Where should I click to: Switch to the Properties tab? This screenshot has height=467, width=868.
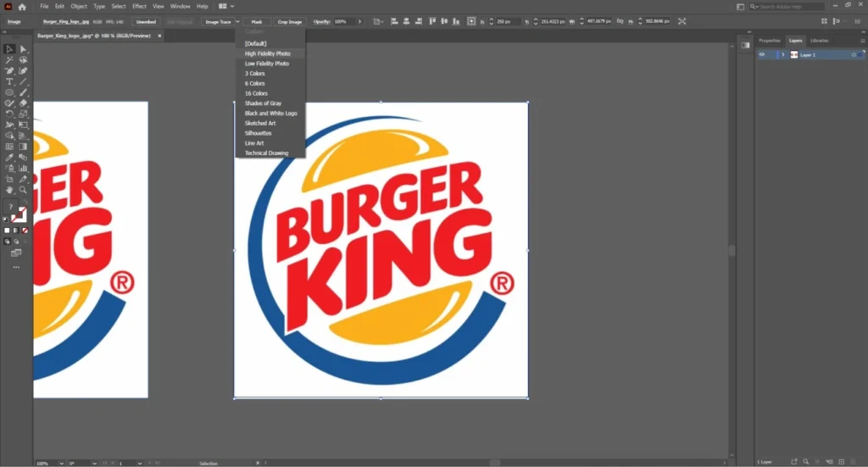click(770, 41)
